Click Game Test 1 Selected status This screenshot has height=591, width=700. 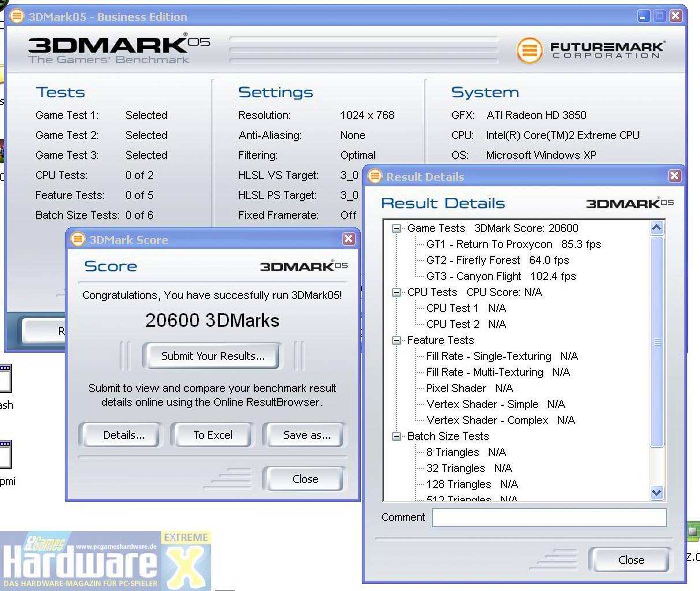coord(146,115)
